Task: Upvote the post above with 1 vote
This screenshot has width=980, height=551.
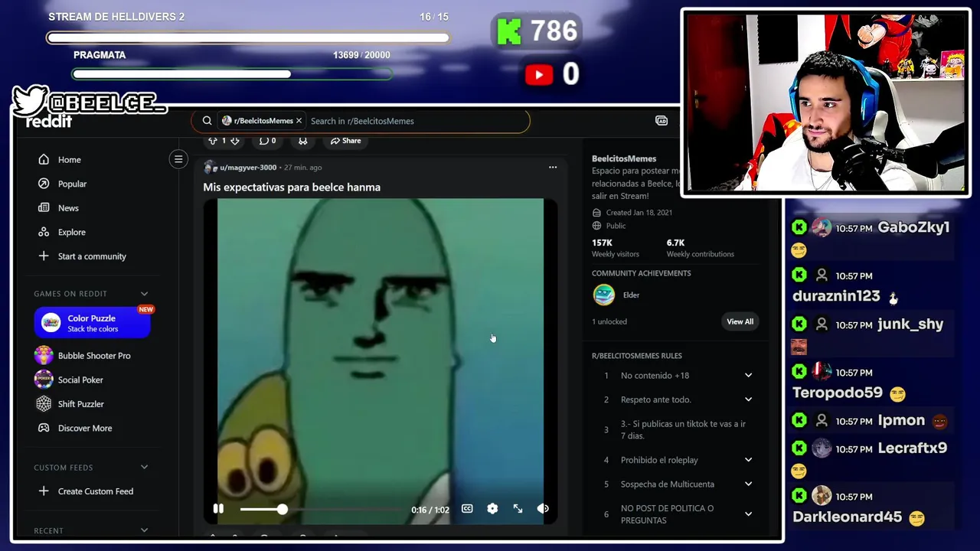Action: (212, 141)
